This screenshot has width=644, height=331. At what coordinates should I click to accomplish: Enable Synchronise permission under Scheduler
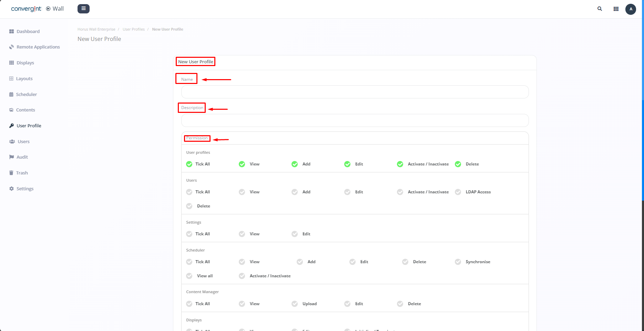(x=458, y=262)
